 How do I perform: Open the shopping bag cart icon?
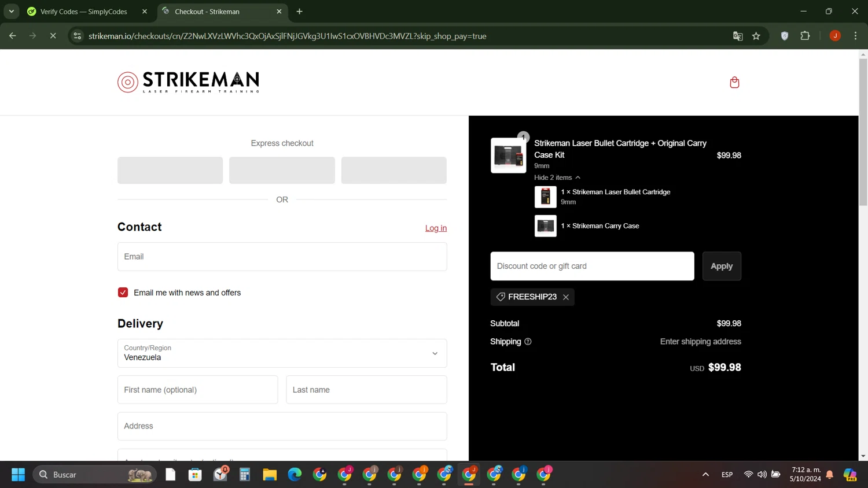tap(734, 82)
